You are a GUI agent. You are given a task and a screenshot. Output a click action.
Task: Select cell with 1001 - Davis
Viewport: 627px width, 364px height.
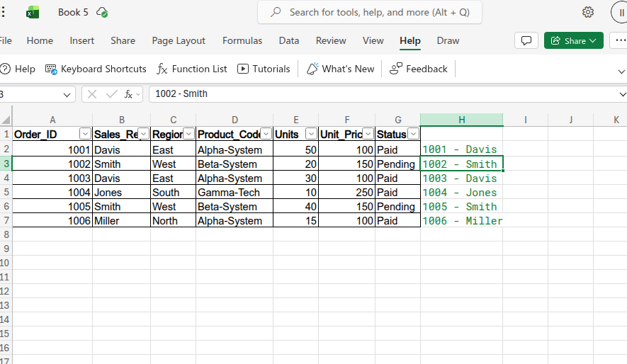click(461, 149)
